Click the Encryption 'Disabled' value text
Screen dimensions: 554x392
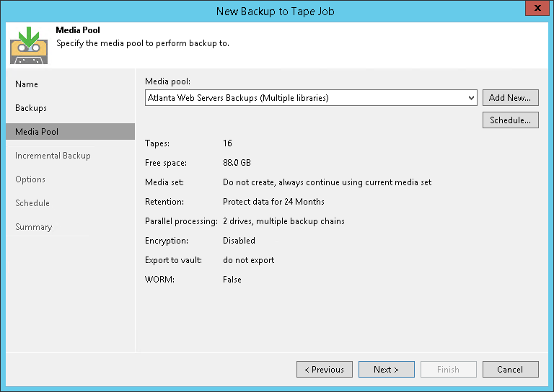point(239,241)
